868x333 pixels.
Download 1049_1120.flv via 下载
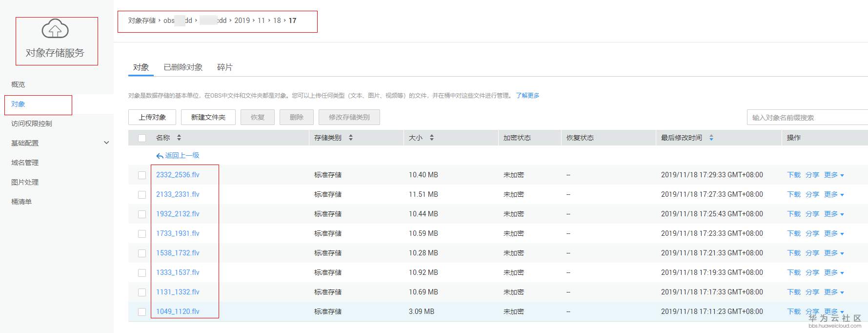[x=794, y=312]
